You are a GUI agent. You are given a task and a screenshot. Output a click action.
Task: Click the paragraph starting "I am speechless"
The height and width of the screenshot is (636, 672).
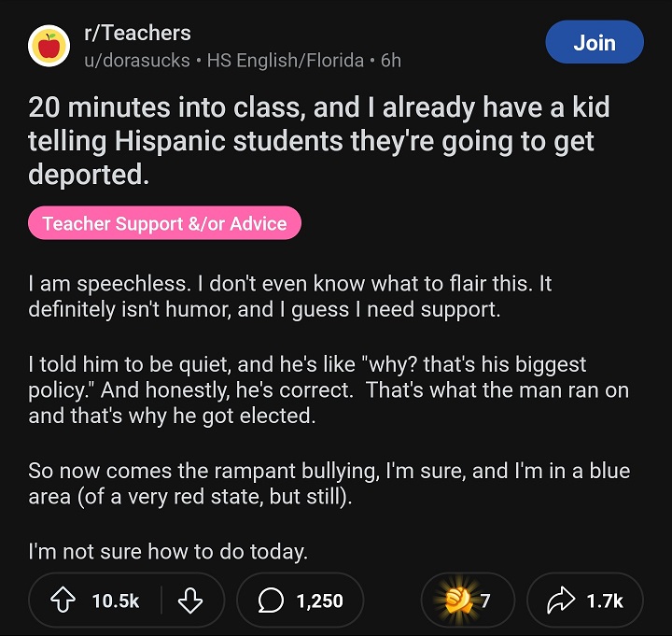(289, 296)
